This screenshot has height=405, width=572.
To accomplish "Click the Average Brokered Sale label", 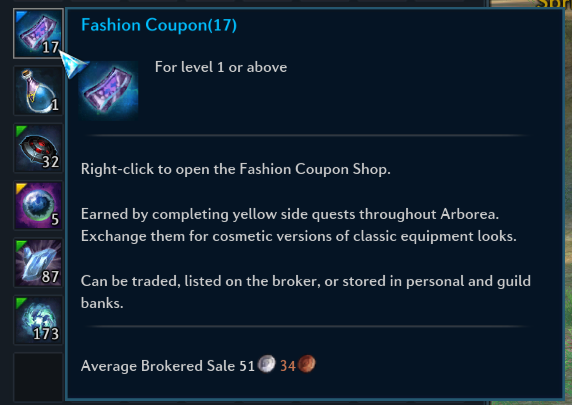I will pos(159,366).
